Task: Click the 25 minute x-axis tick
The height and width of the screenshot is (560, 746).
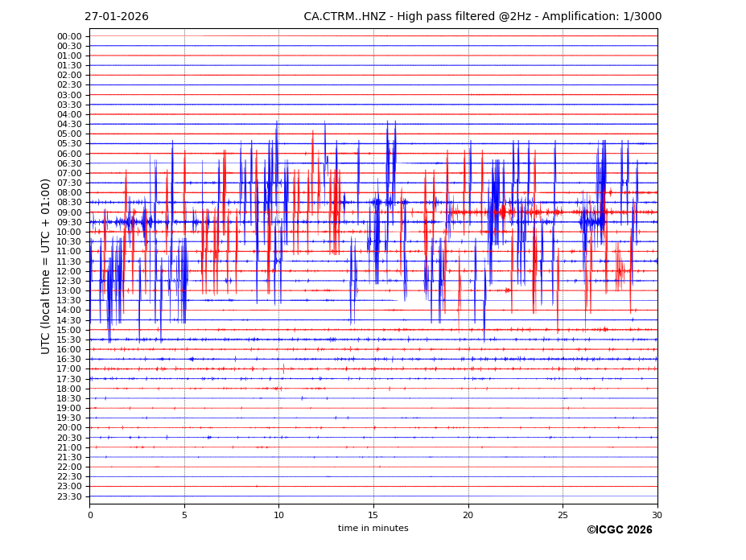Action: click(x=563, y=515)
